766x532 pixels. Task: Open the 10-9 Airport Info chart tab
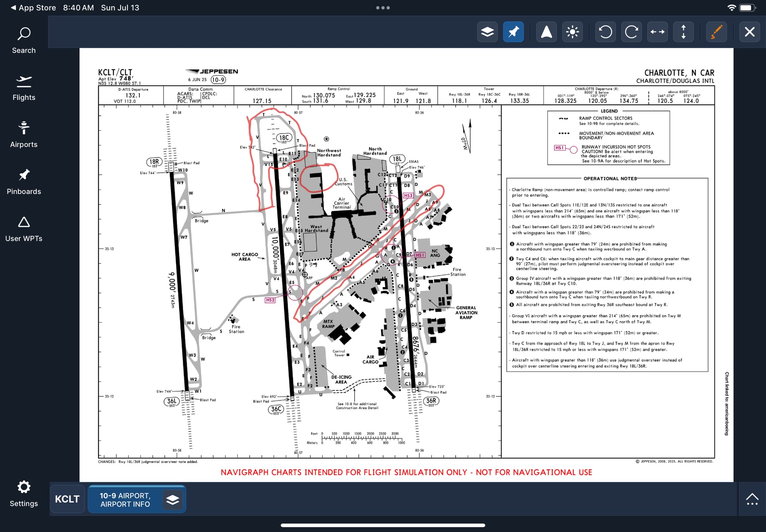click(125, 500)
